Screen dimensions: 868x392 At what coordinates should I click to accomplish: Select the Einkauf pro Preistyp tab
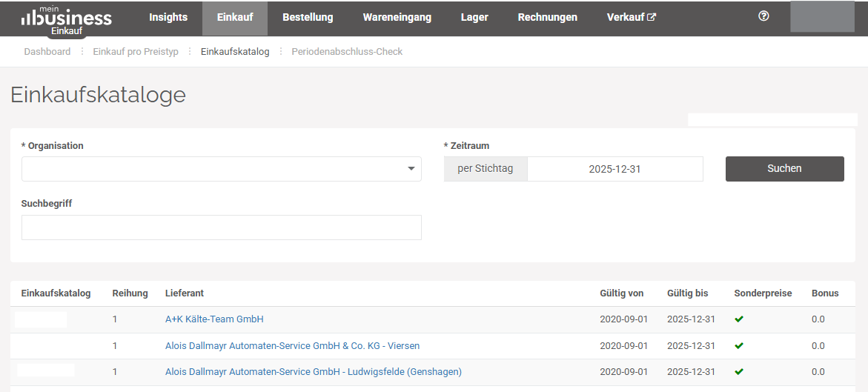pos(136,51)
